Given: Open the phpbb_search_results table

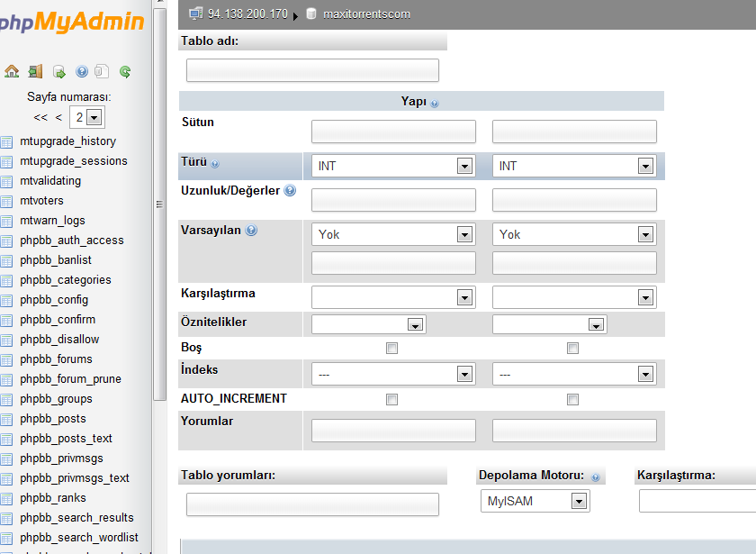Looking at the screenshot, I should 76,518.
